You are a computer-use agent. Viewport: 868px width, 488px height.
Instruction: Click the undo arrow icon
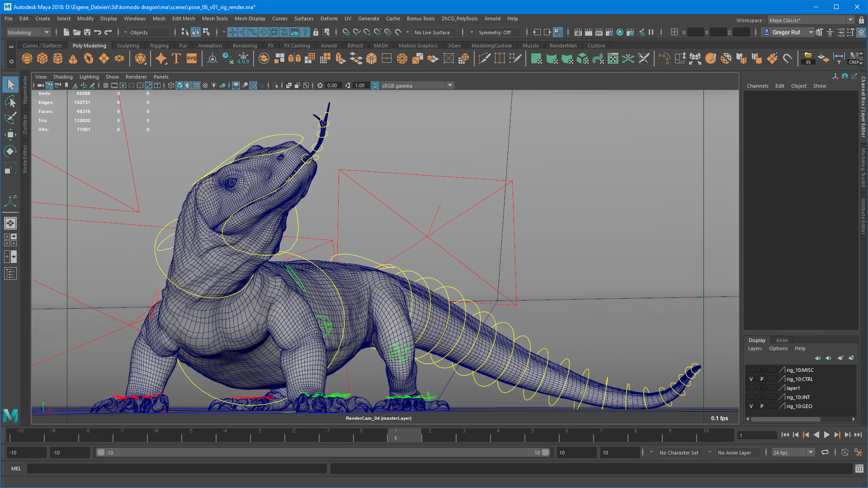tap(98, 32)
